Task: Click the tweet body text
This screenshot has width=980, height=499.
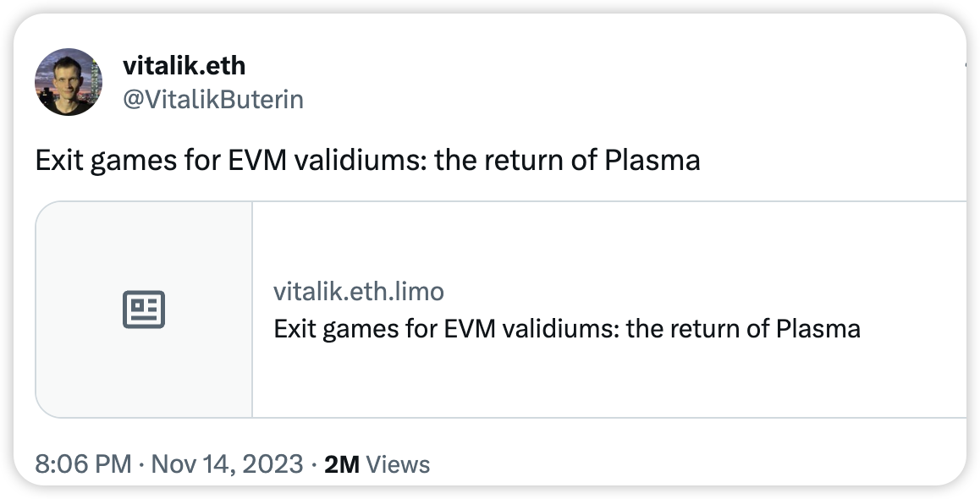Action: pyautogui.click(x=367, y=161)
